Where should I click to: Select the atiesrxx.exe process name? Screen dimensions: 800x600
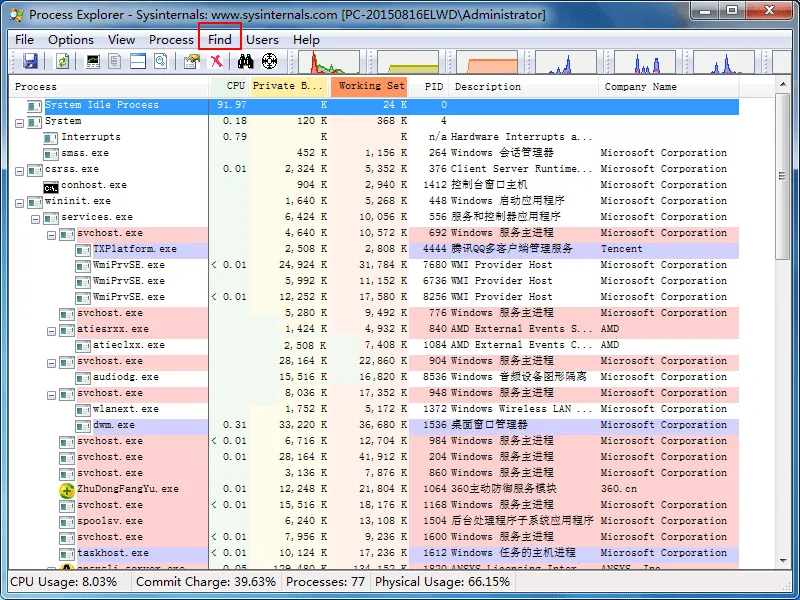[x=113, y=329]
